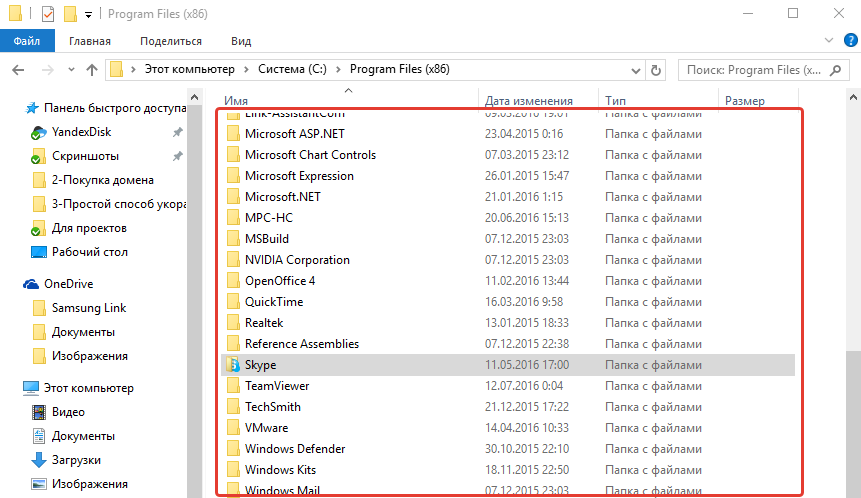The height and width of the screenshot is (498, 861).
Task: Click Система (C:) in the address breadcrumb
Action: [292, 69]
